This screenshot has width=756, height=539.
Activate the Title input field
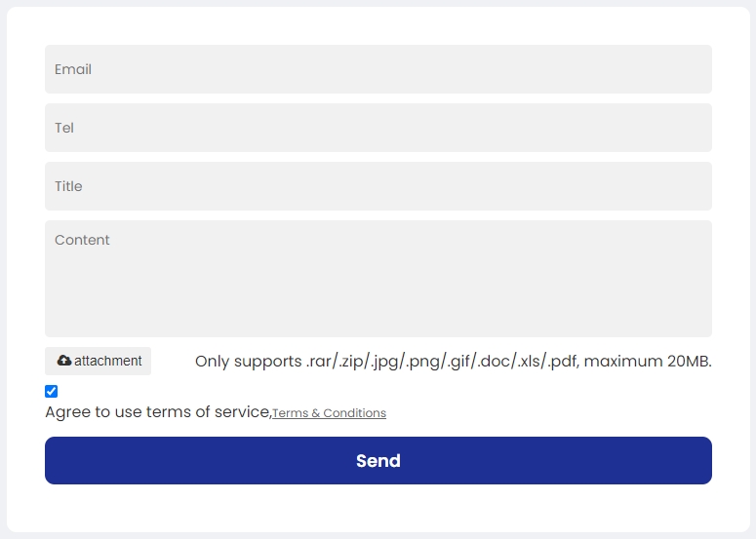(378, 186)
